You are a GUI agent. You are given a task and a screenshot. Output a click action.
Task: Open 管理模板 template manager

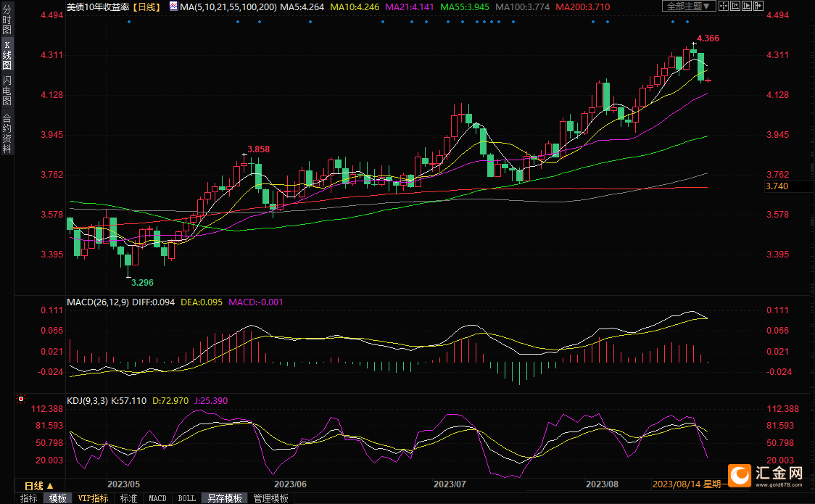coord(270,498)
